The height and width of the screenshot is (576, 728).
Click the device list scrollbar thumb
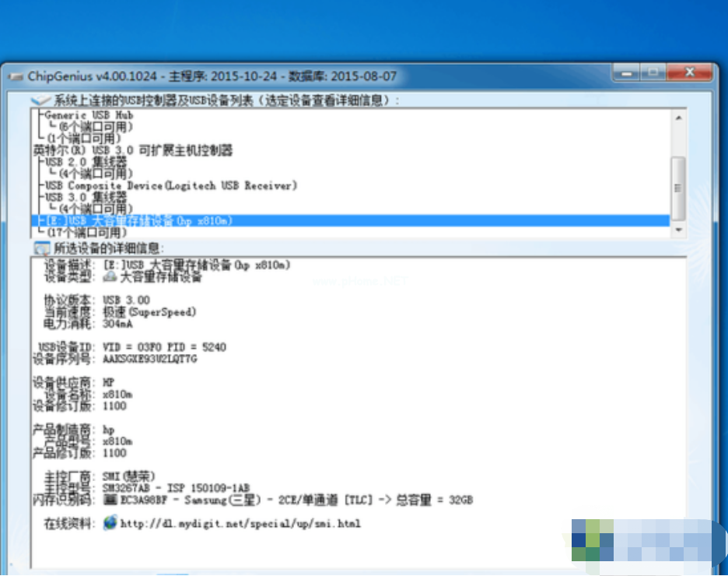678,187
